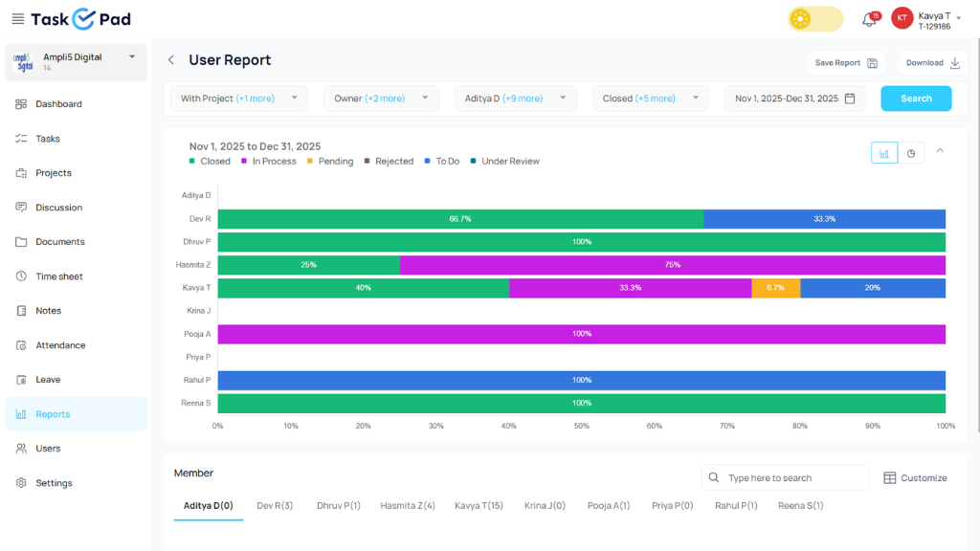Screen dimensions: 980x551
Task: Click the Users icon in sidebar
Action: pos(21,449)
